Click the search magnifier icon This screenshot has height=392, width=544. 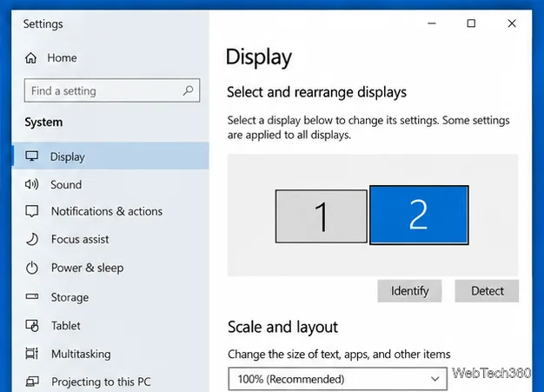coord(188,90)
